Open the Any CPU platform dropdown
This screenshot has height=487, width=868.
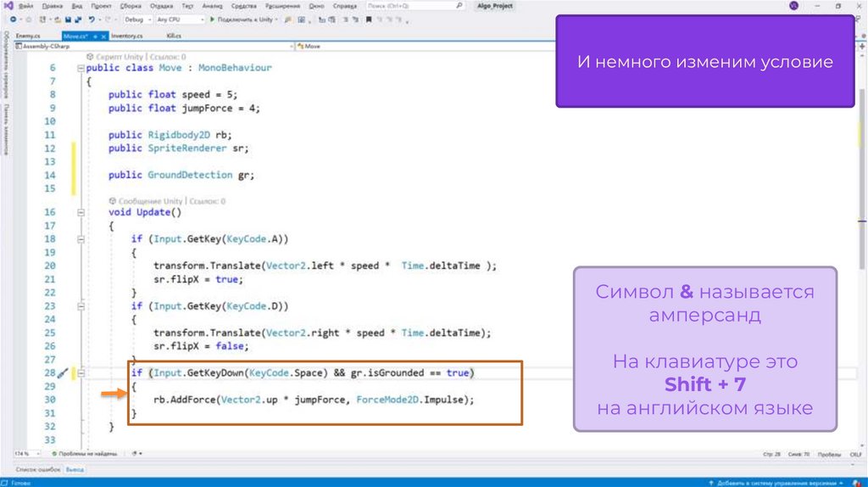pos(180,20)
